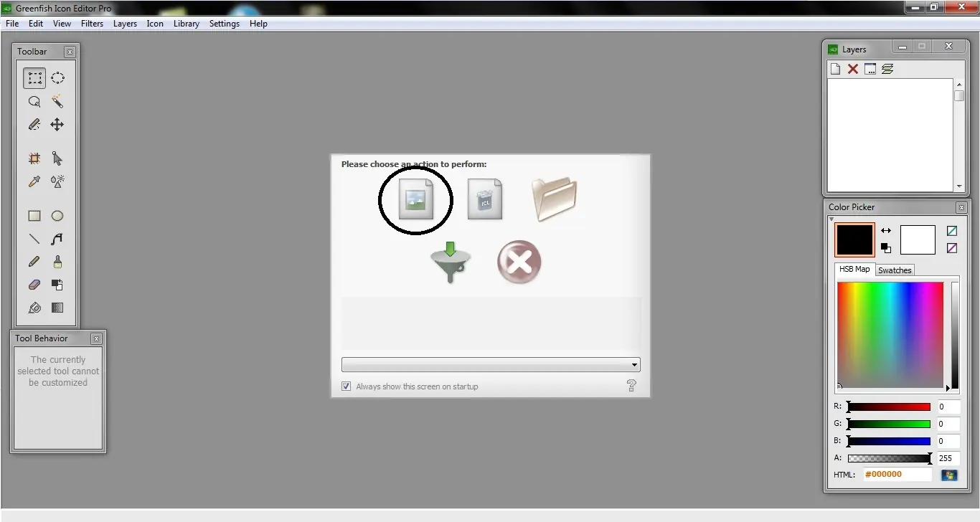Click the alpha A channel slider
Screen dimensions: 980x522
pos(889,458)
